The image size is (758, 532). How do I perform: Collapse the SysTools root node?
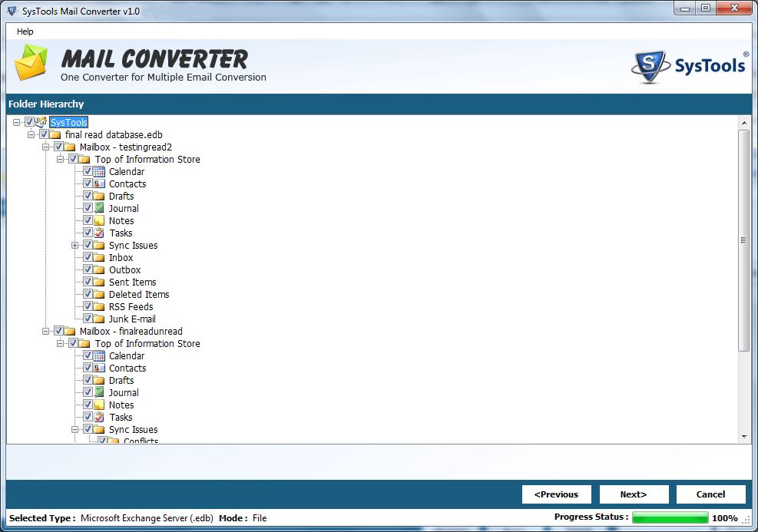coord(16,122)
